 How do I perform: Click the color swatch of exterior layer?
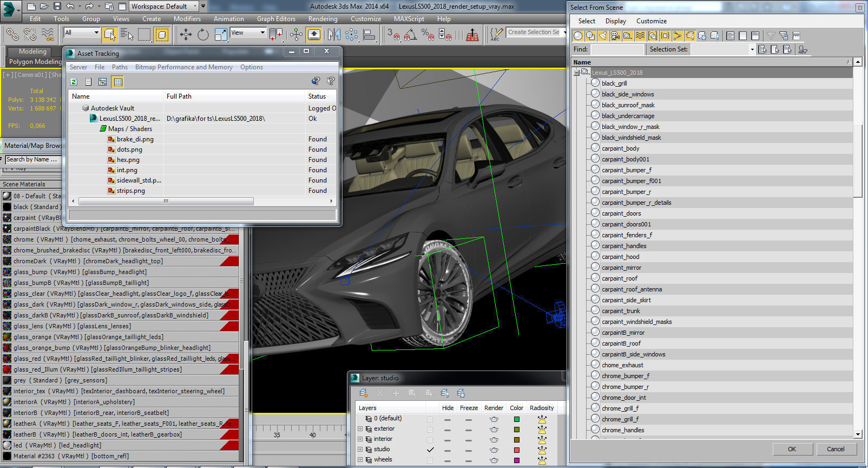pos(517,430)
